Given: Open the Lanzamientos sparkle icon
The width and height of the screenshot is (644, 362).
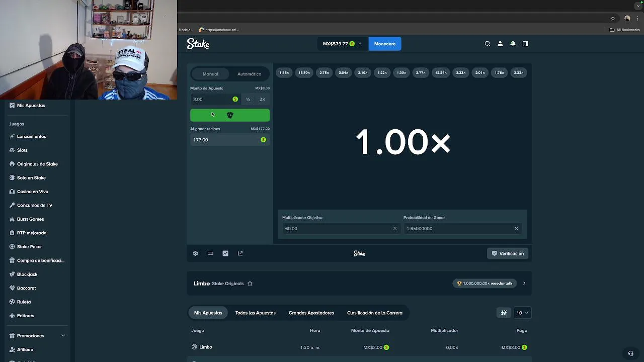Looking at the screenshot, I should click(12, 136).
